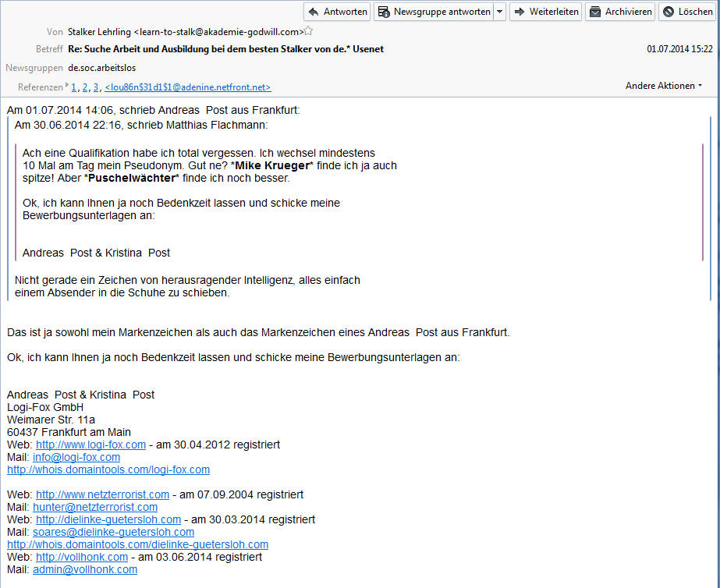This screenshot has height=588, width=720.
Task: Open whois.domaintools.com/logi-fox.com link
Action: pos(108,469)
